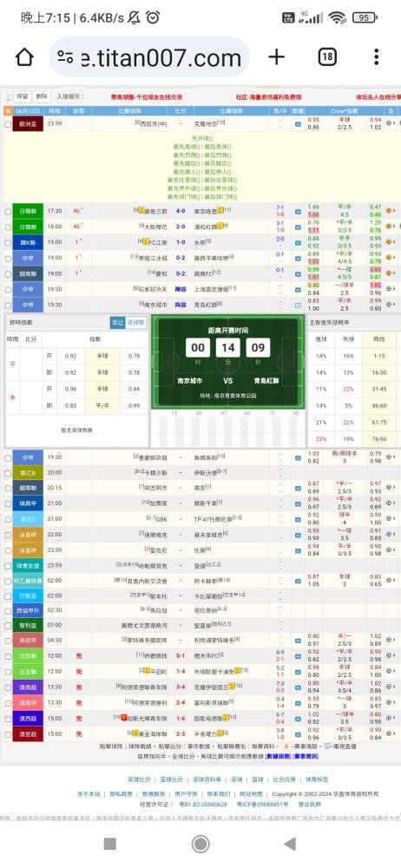Viewport: 401px width, 868px height.
Task: Tap the browser home icon
Action: tap(24, 57)
